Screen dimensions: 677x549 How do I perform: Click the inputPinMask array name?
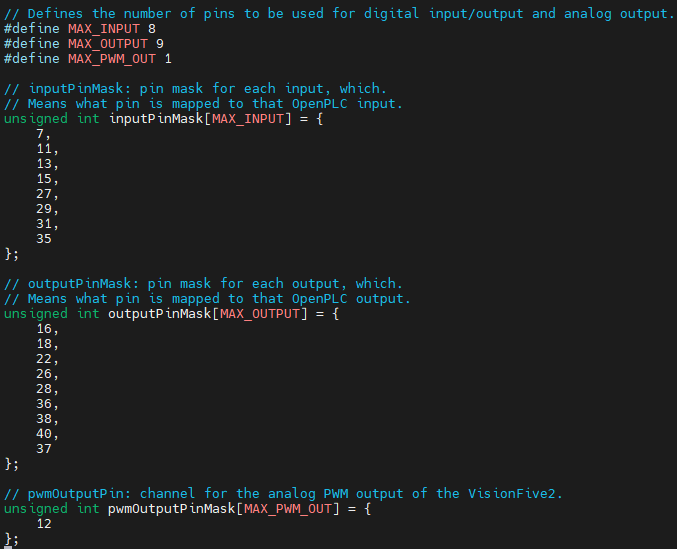[x=156, y=119]
